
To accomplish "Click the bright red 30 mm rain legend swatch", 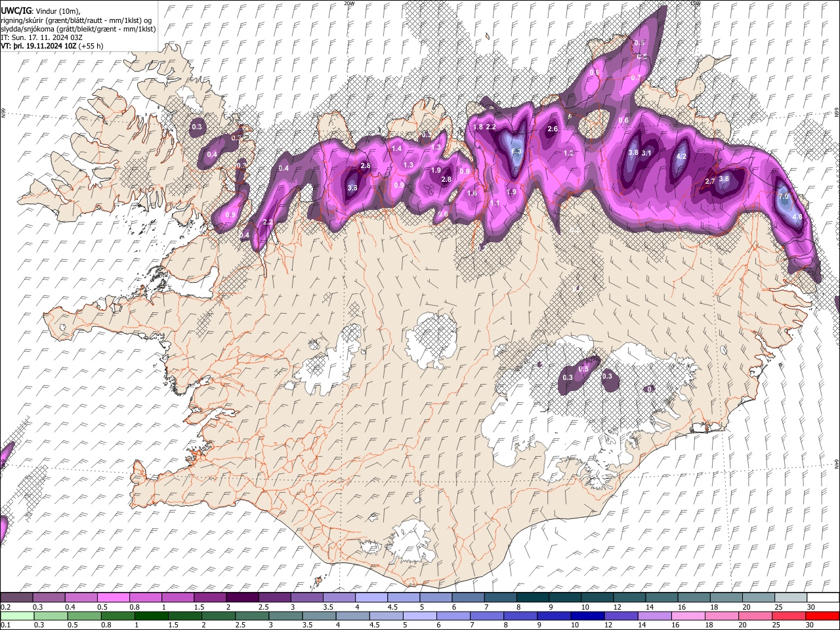I will click(x=823, y=616).
